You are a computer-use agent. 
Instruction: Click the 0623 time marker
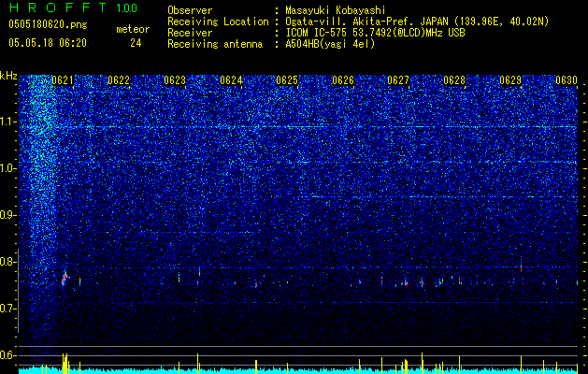tap(175, 80)
